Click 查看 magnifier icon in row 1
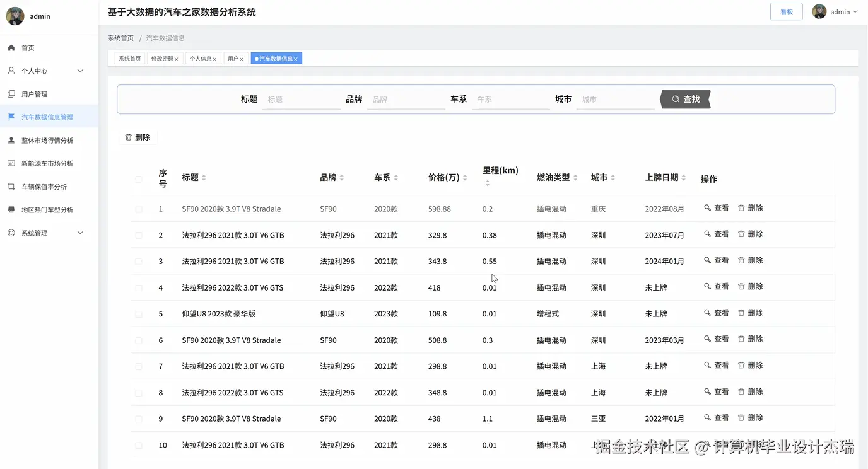The height and width of the screenshot is (469, 868). click(x=708, y=207)
